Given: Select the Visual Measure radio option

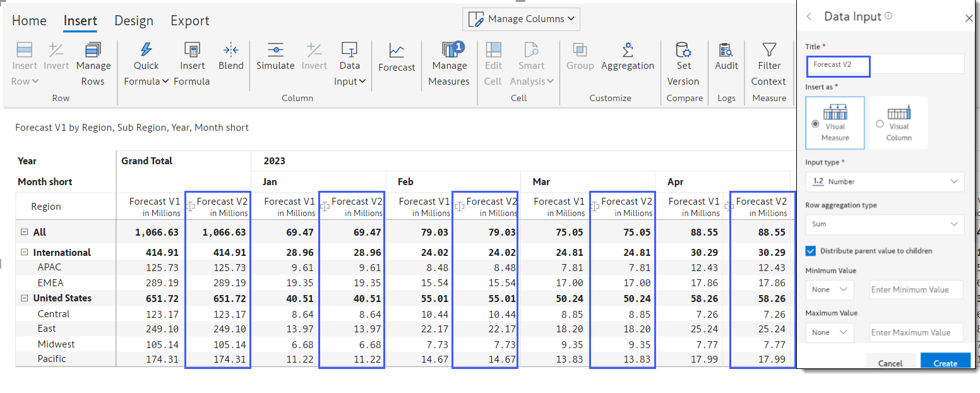Looking at the screenshot, I should pos(816,124).
